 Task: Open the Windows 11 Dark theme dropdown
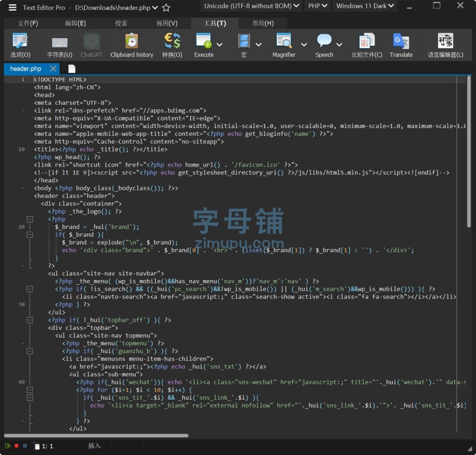(365, 6)
